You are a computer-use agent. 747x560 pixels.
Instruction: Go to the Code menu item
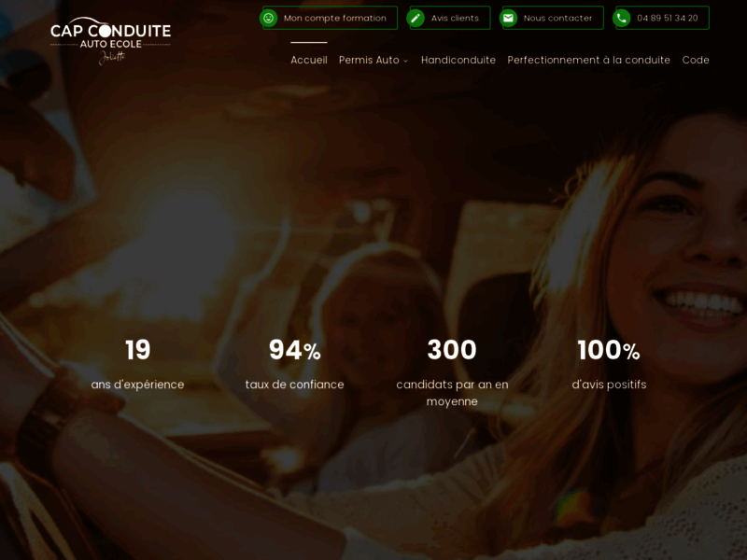point(695,60)
